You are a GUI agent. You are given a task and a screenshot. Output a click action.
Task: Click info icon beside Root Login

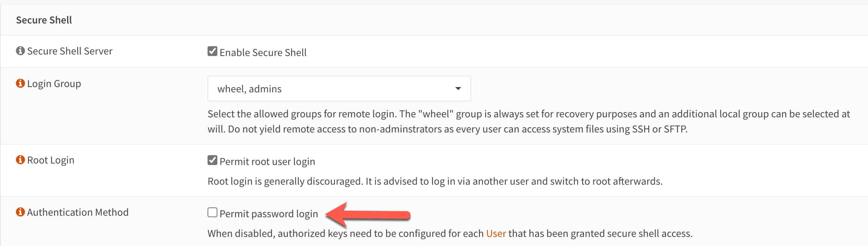tap(20, 160)
